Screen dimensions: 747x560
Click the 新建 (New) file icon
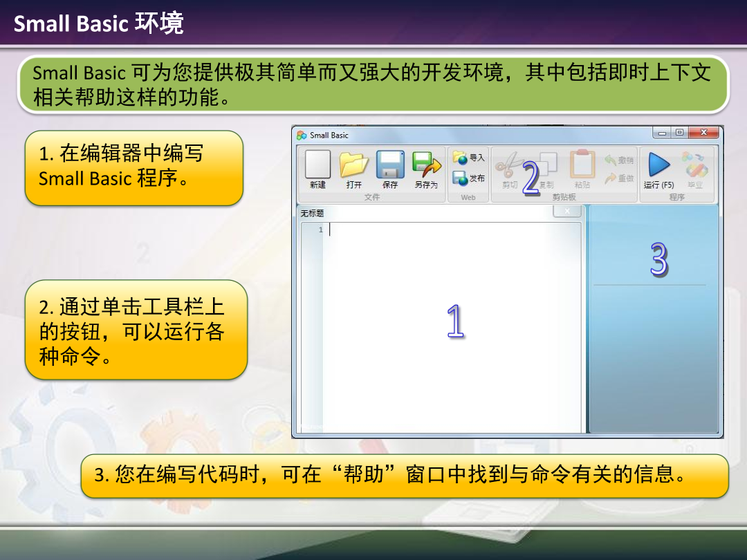[x=318, y=166]
